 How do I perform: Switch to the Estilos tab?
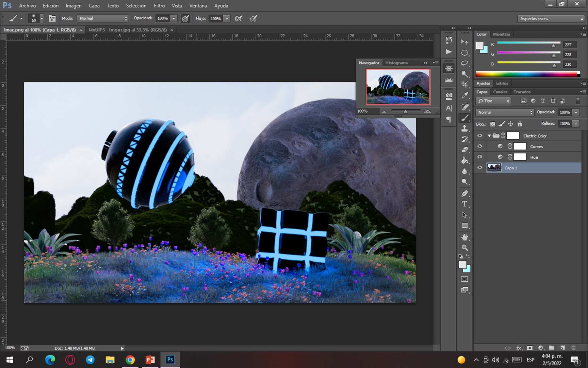coord(502,83)
